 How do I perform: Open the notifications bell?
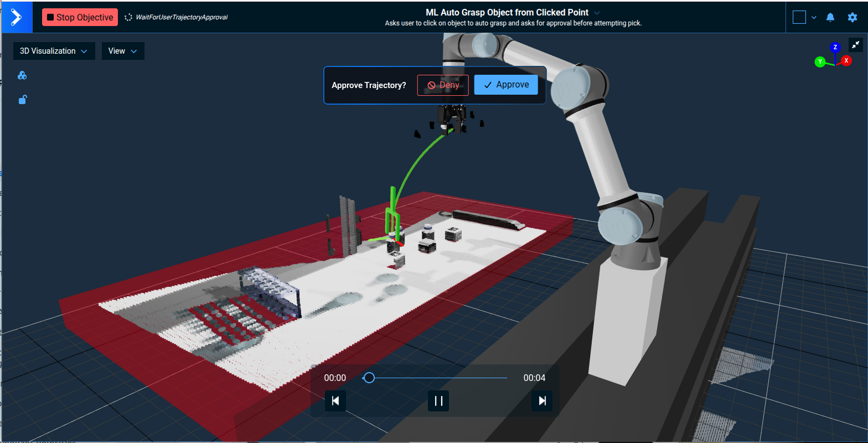coord(830,17)
